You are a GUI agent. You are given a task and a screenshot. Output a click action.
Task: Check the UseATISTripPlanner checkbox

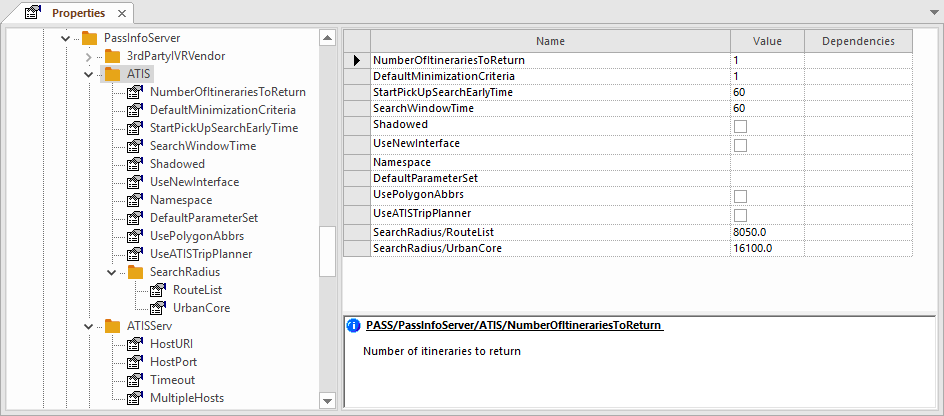click(x=741, y=216)
